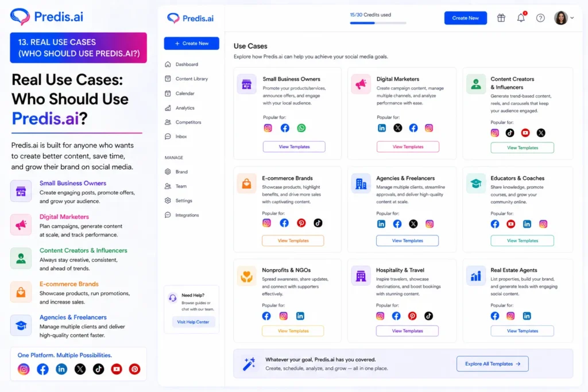Open the Calendar menu item
The width and height of the screenshot is (588, 392).
pos(180,94)
